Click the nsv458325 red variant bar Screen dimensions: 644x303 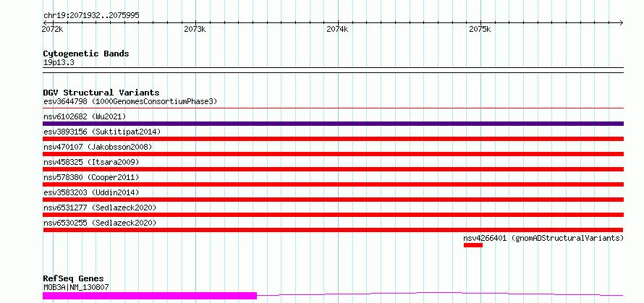tap(333, 169)
